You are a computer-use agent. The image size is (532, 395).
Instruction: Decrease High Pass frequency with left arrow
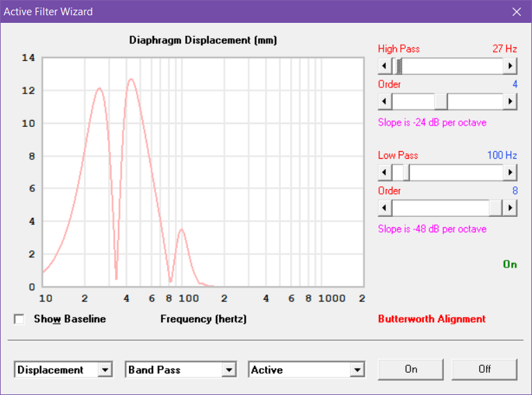[385, 66]
